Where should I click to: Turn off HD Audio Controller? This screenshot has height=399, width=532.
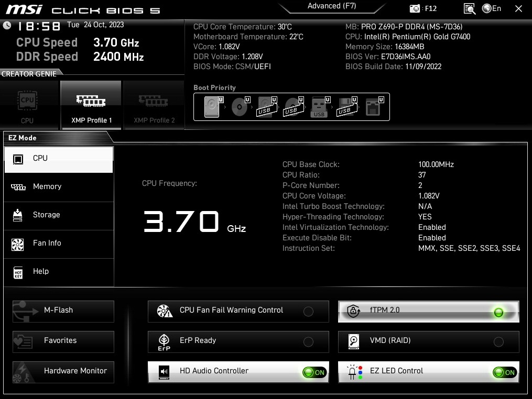coord(314,372)
